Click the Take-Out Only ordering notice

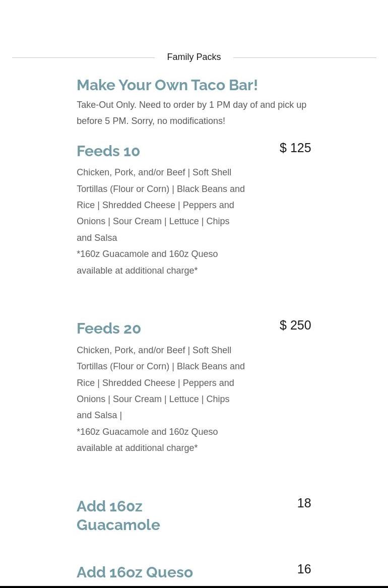(191, 105)
